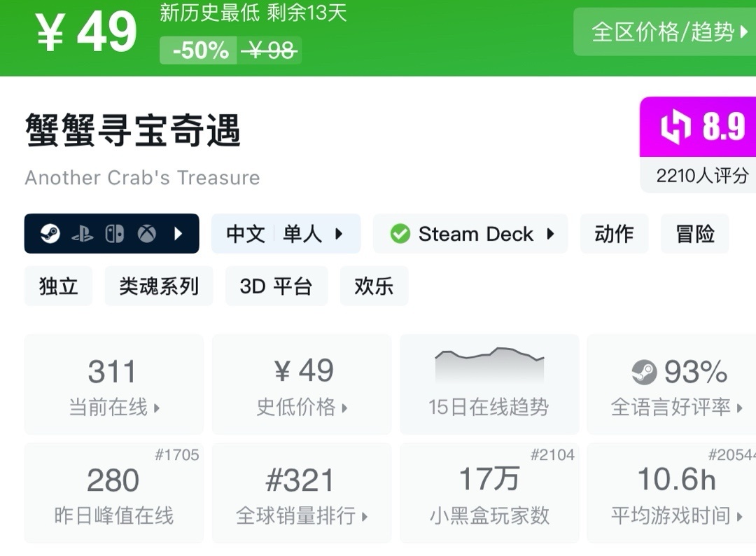View 当前在线 current players details

[113, 384]
